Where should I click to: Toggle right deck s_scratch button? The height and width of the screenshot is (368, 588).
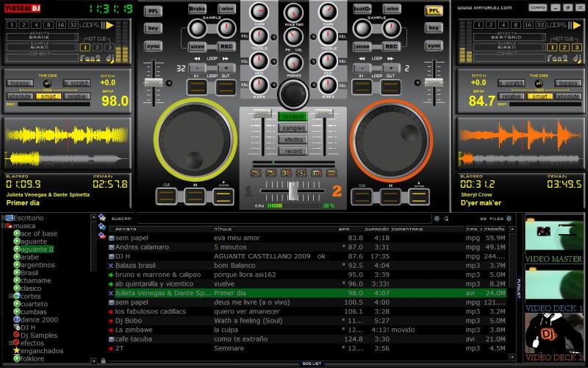pos(511,83)
